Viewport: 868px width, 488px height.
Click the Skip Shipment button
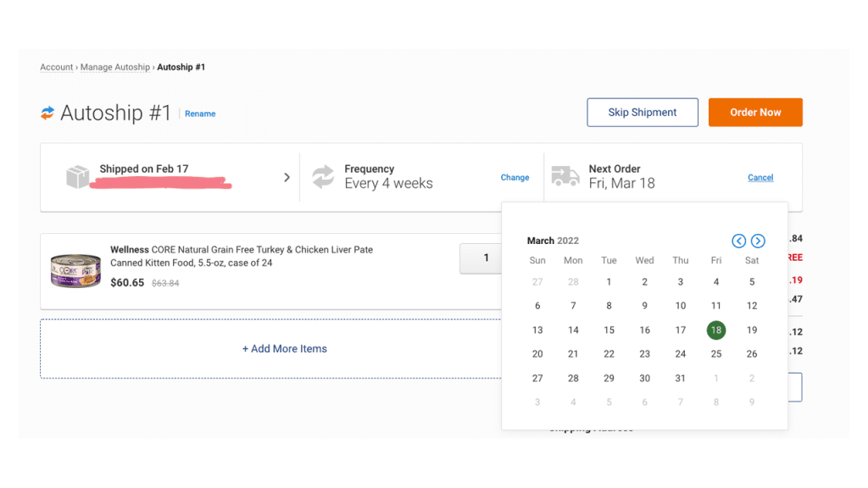tap(643, 113)
